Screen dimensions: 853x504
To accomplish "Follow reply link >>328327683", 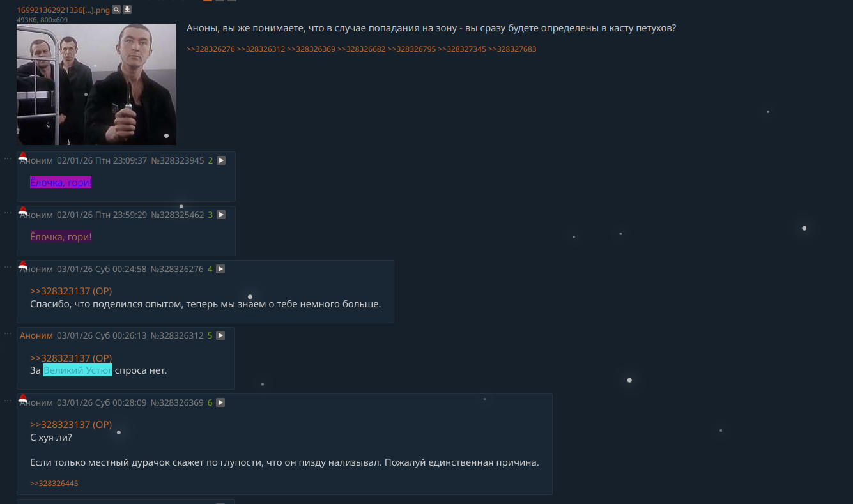I will [x=512, y=49].
